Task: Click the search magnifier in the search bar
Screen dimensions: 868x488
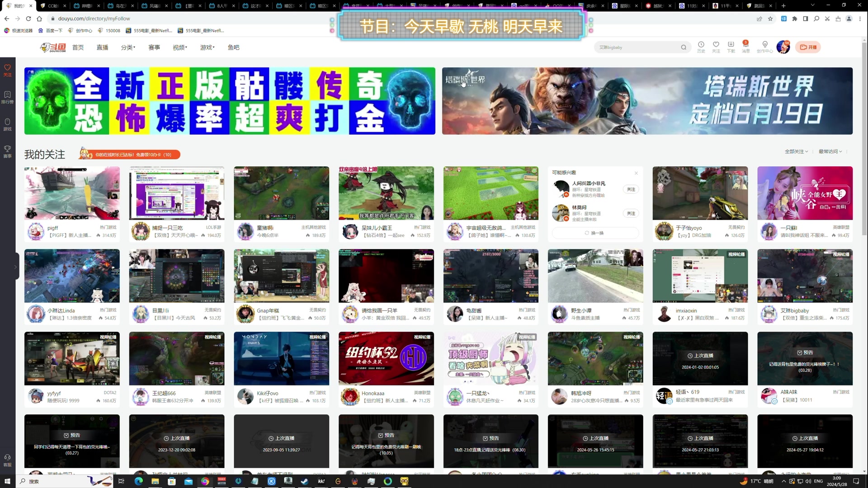Action: (684, 47)
